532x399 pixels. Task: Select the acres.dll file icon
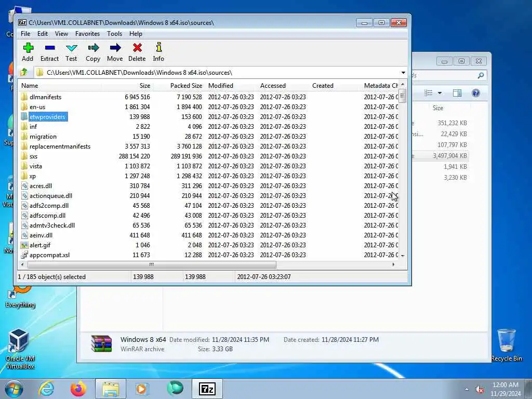click(x=24, y=185)
